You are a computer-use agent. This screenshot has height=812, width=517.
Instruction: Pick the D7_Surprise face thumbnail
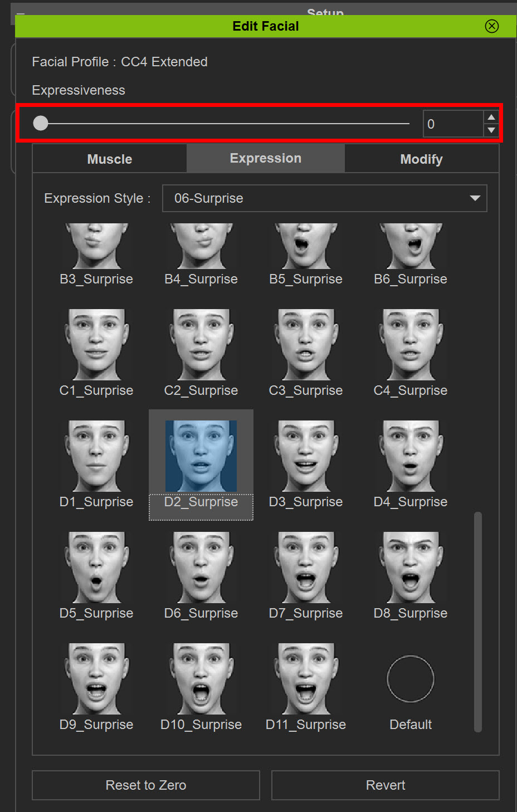click(306, 568)
